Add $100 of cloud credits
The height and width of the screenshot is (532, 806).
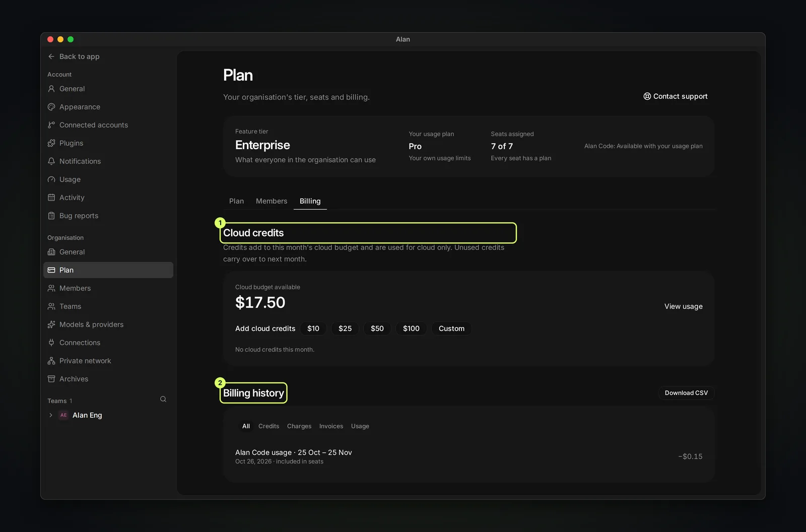pyautogui.click(x=411, y=328)
